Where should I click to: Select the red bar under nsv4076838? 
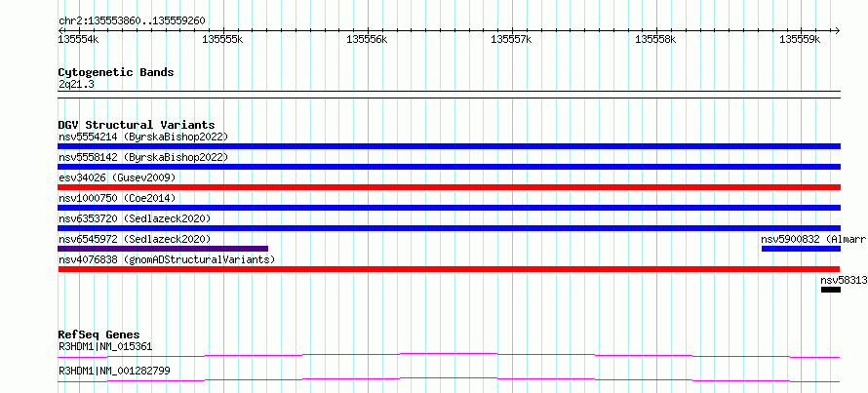pyautogui.click(x=449, y=269)
